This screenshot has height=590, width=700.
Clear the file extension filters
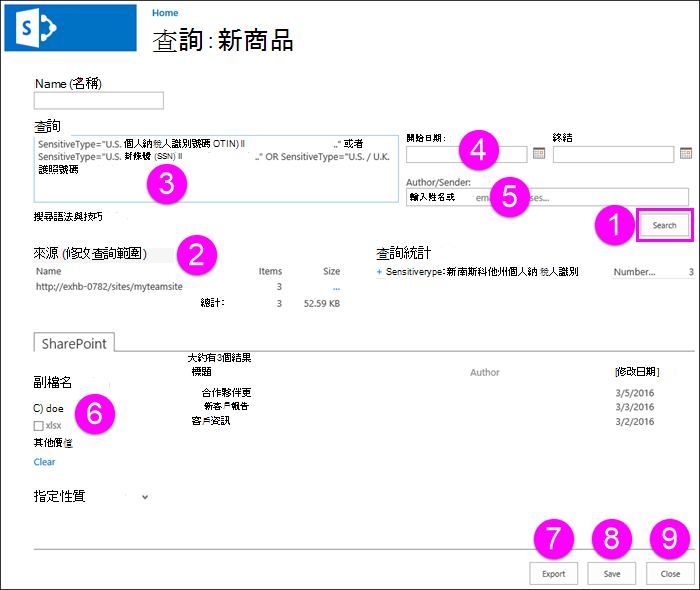click(x=44, y=462)
